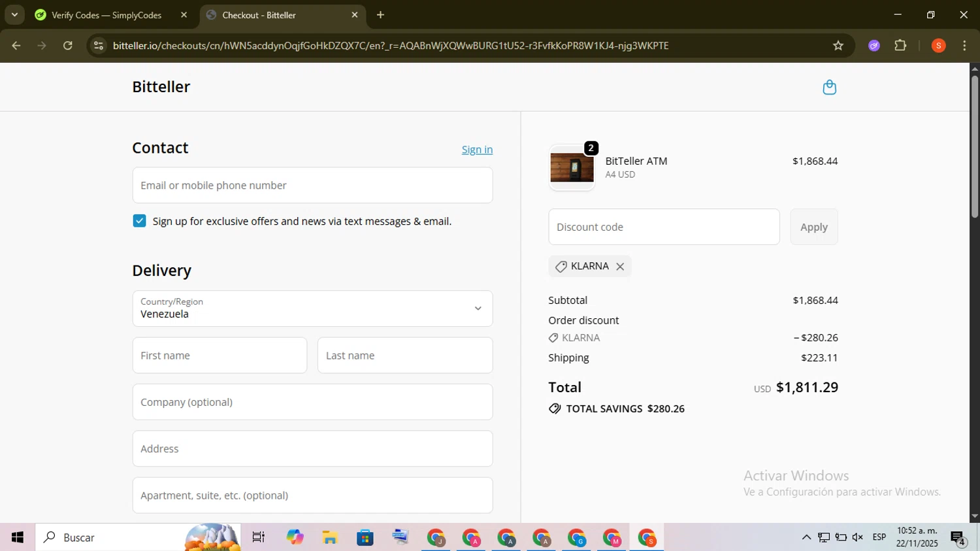This screenshot has height=551, width=980.
Task: Focus the Email or mobile phone number field
Action: pos(312,185)
